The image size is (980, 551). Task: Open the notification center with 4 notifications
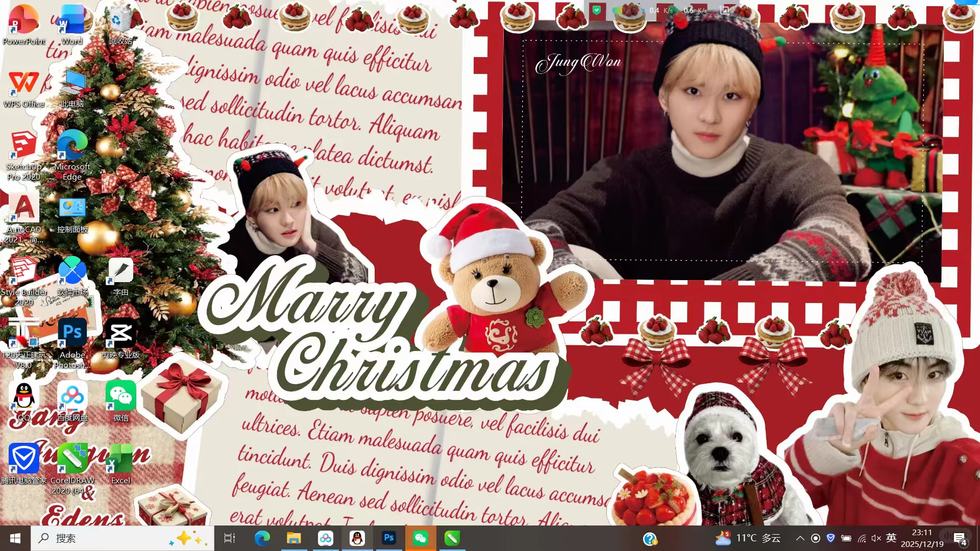960,539
